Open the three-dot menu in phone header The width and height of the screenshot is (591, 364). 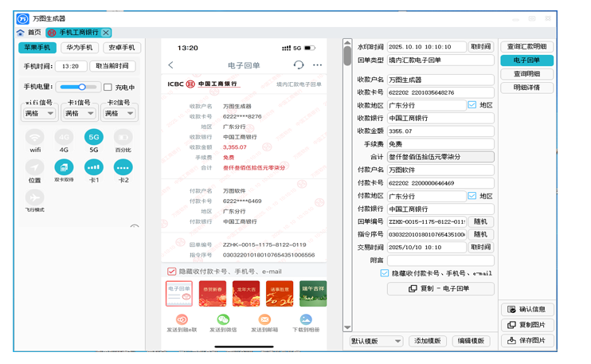click(x=317, y=65)
